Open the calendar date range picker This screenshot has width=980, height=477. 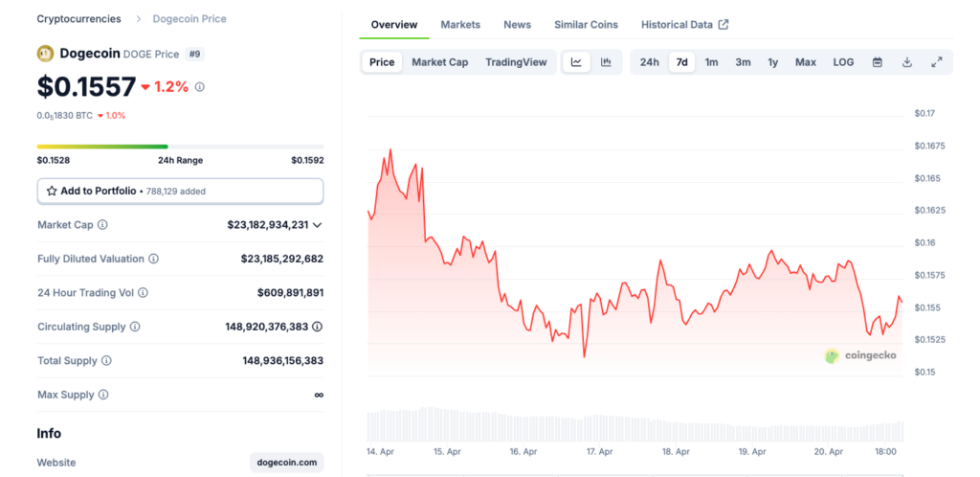pyautogui.click(x=877, y=62)
